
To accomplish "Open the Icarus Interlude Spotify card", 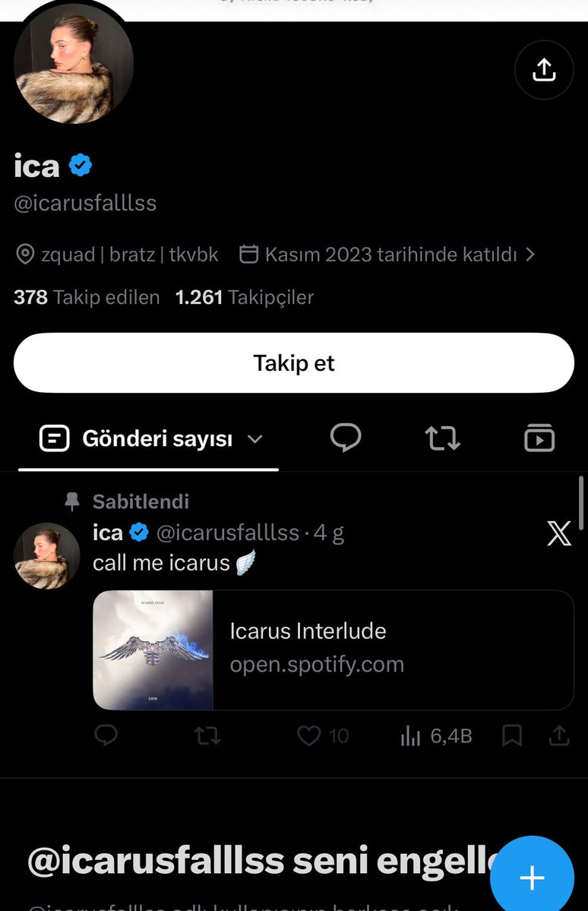I will tap(334, 650).
